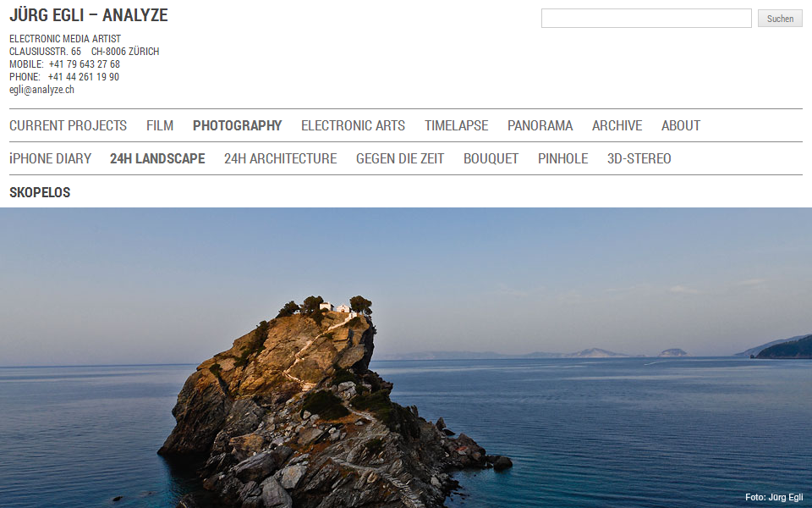
Task: Open the Jürg Egli – Analyze site title
Action: pos(89,15)
